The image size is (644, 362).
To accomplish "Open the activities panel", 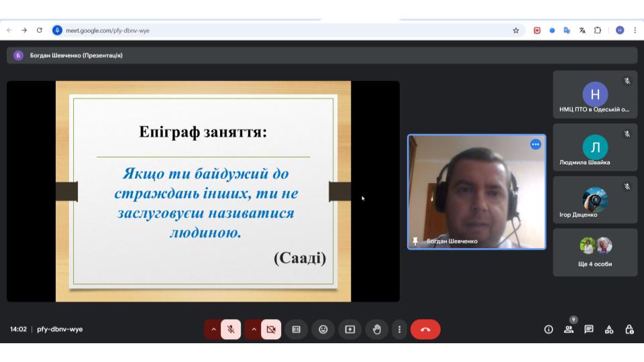I will tap(609, 329).
